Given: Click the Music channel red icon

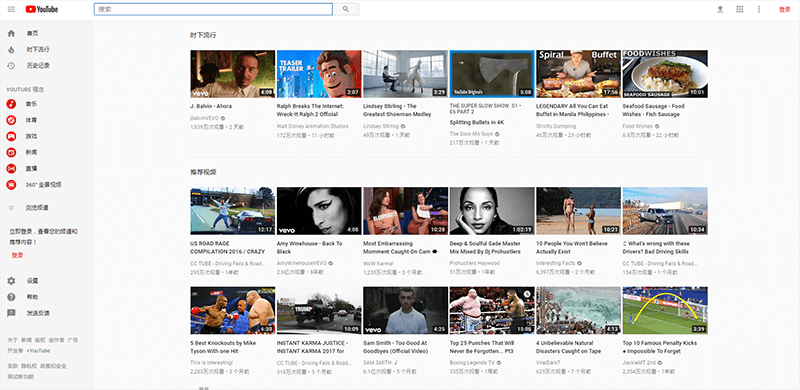Looking at the screenshot, I should pyautogui.click(x=11, y=104).
